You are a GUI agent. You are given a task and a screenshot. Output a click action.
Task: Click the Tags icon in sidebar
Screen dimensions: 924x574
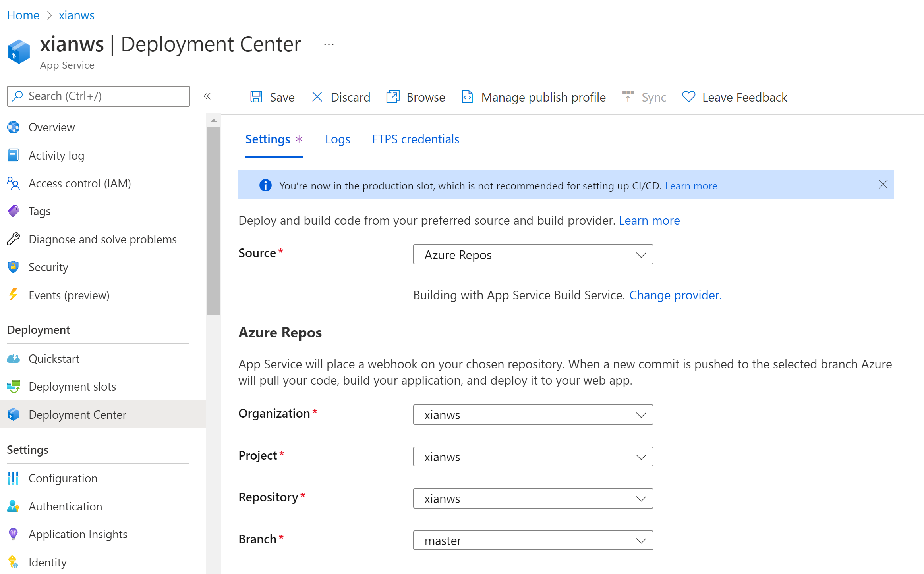coord(14,211)
